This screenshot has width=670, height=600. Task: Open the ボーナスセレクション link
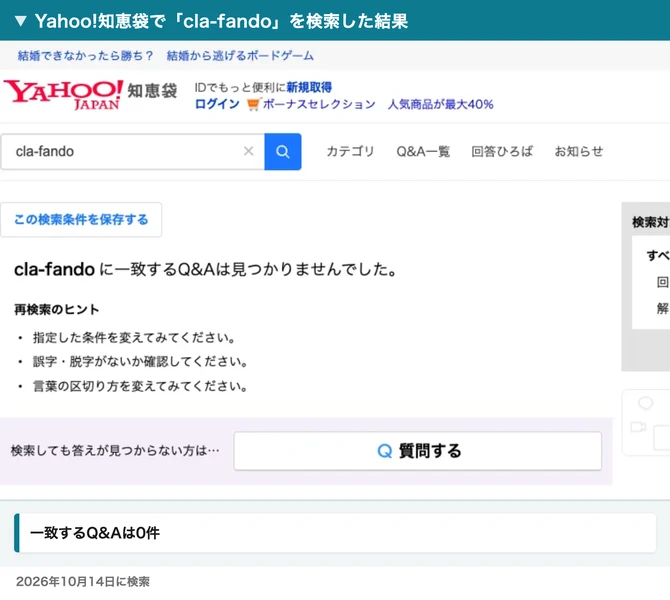click(319, 104)
